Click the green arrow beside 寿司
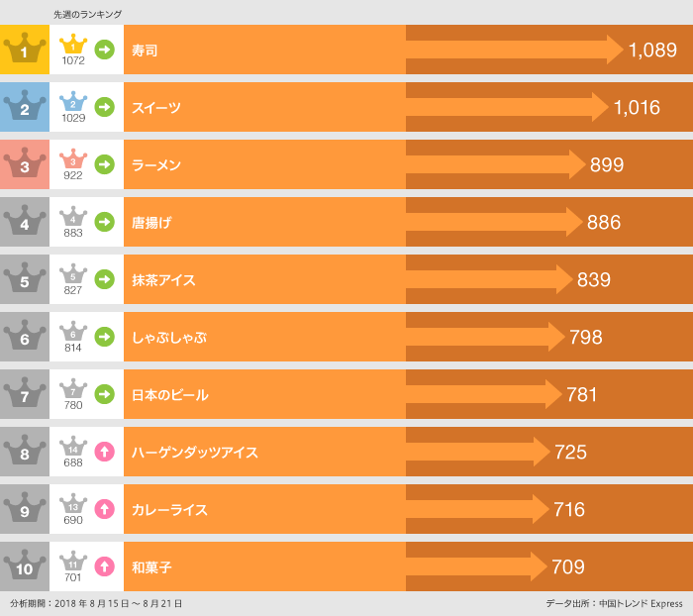Image resolution: width=693 pixels, height=616 pixels. 104,50
